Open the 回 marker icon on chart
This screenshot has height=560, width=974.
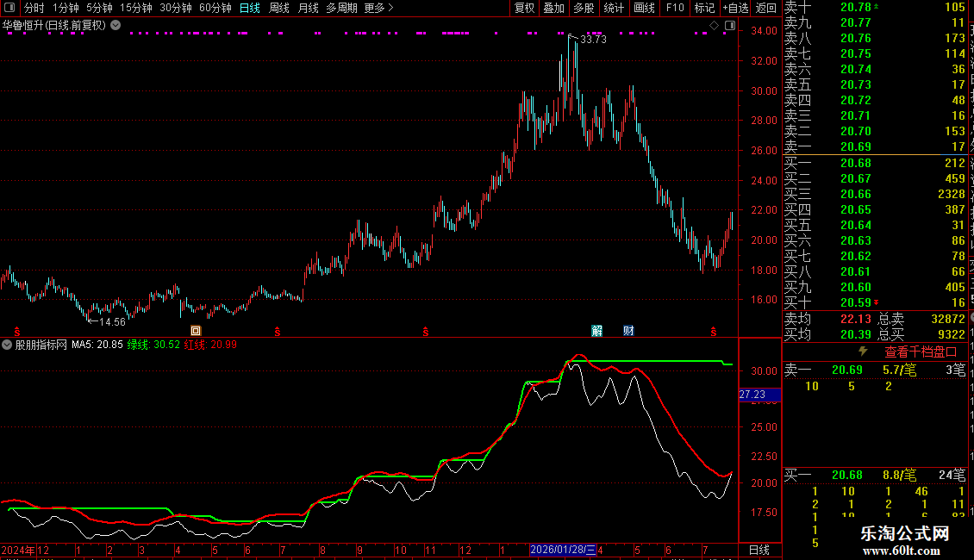(x=196, y=331)
